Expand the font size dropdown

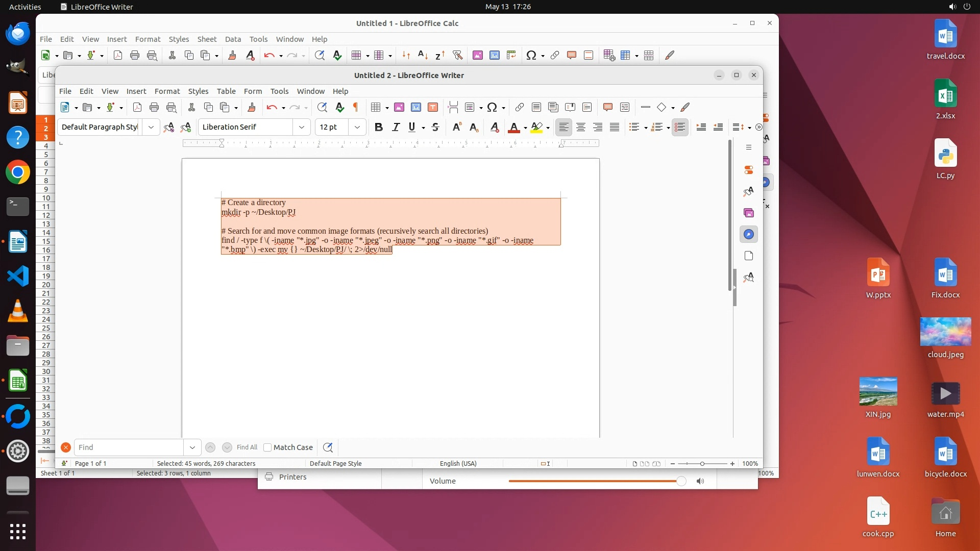357,127
